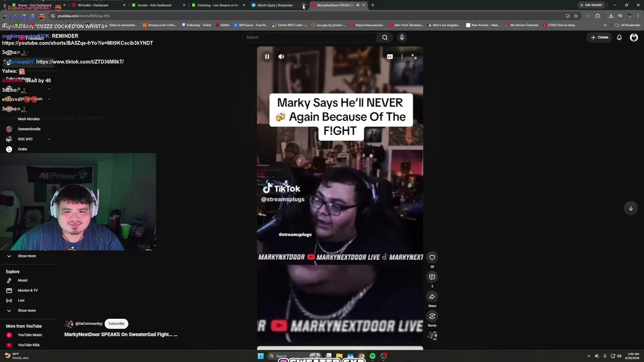
Task: Open Spotify from the taskbar
Action: 372,356
